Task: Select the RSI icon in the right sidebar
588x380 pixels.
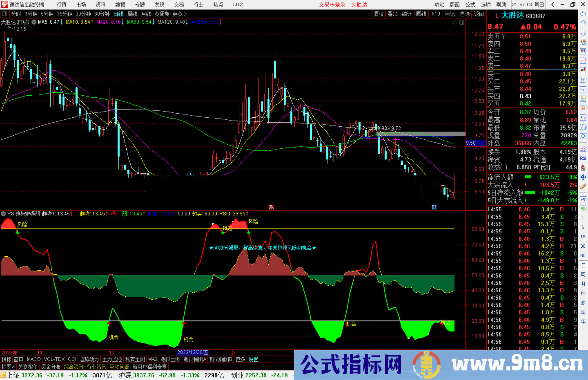Action: coord(583,159)
